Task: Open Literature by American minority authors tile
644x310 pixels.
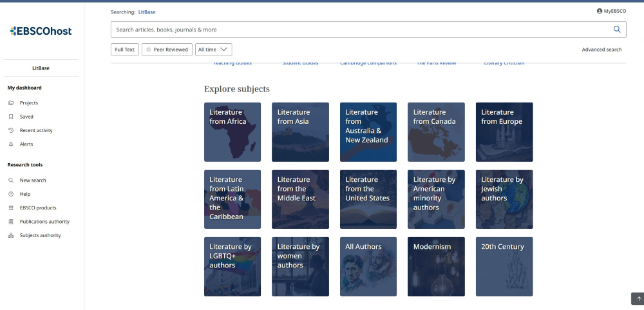Action: 436,199
